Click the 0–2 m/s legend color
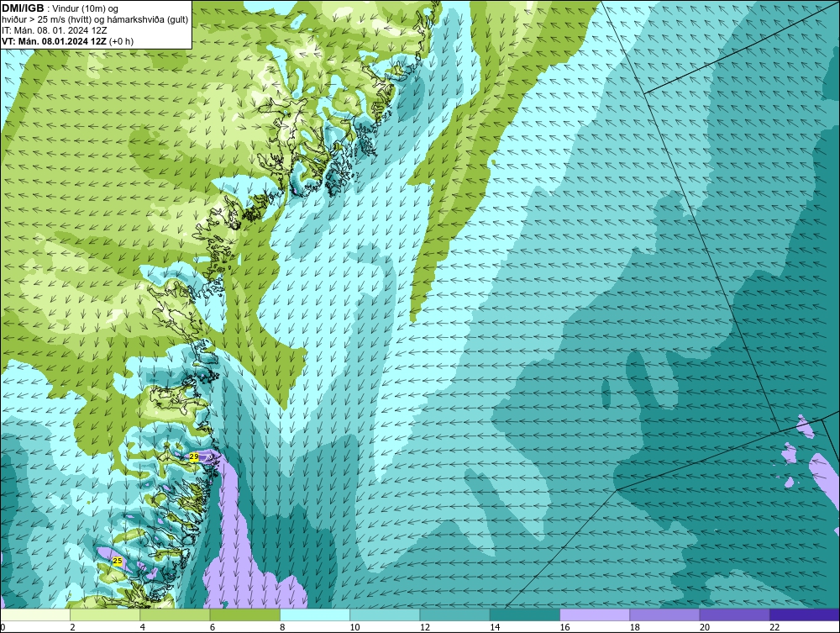This screenshot has width=840, height=633. [x=35, y=615]
